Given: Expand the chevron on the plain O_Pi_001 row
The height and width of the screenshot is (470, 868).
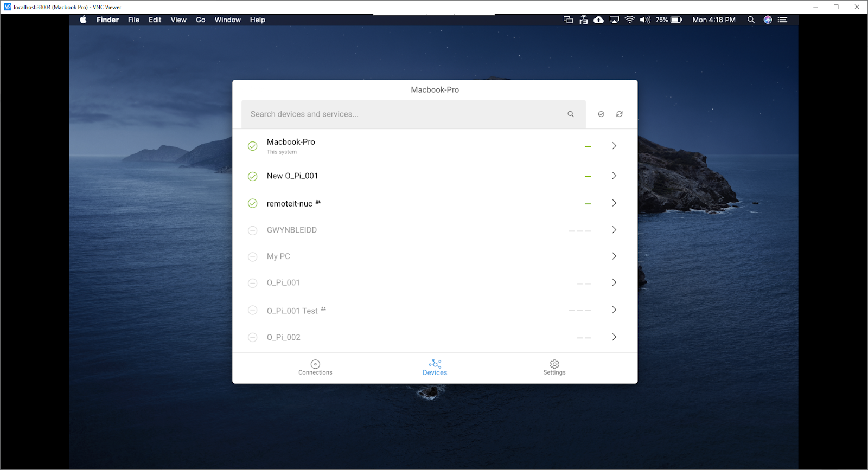Looking at the screenshot, I should coord(614,282).
